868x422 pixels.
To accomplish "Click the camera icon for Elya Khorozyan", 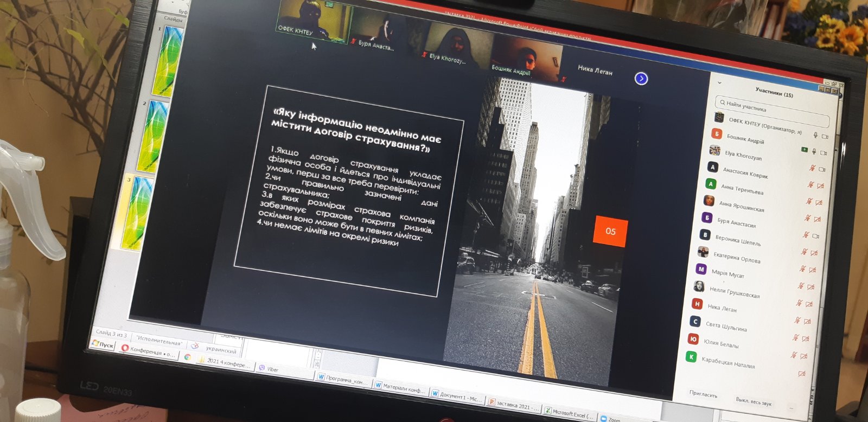I will pos(824,153).
